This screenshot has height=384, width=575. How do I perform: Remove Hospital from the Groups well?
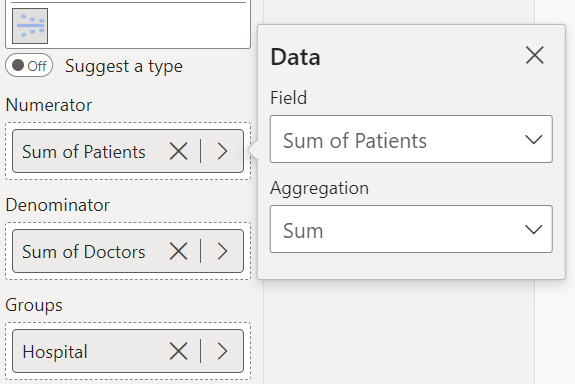[x=179, y=351]
